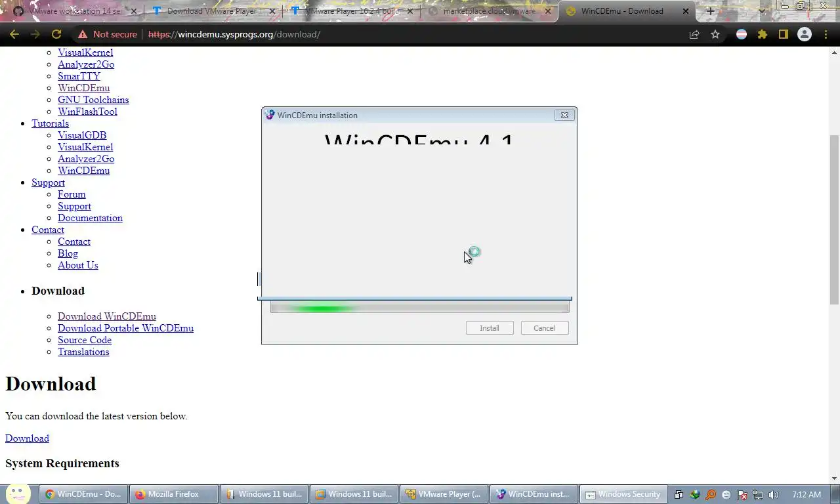The height and width of the screenshot is (504, 840).
Task: Switch to Mozilla Firefox from the taskbar
Action: (173, 494)
